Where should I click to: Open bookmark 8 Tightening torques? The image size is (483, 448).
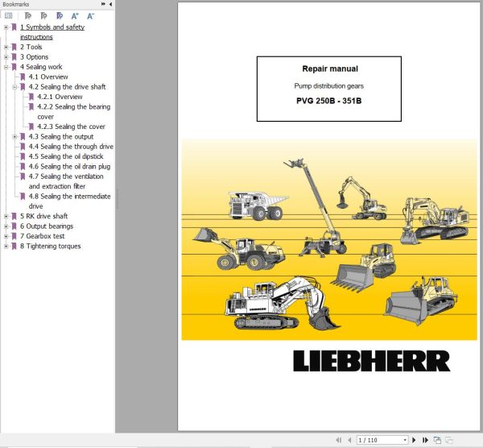pyautogui.click(x=50, y=247)
